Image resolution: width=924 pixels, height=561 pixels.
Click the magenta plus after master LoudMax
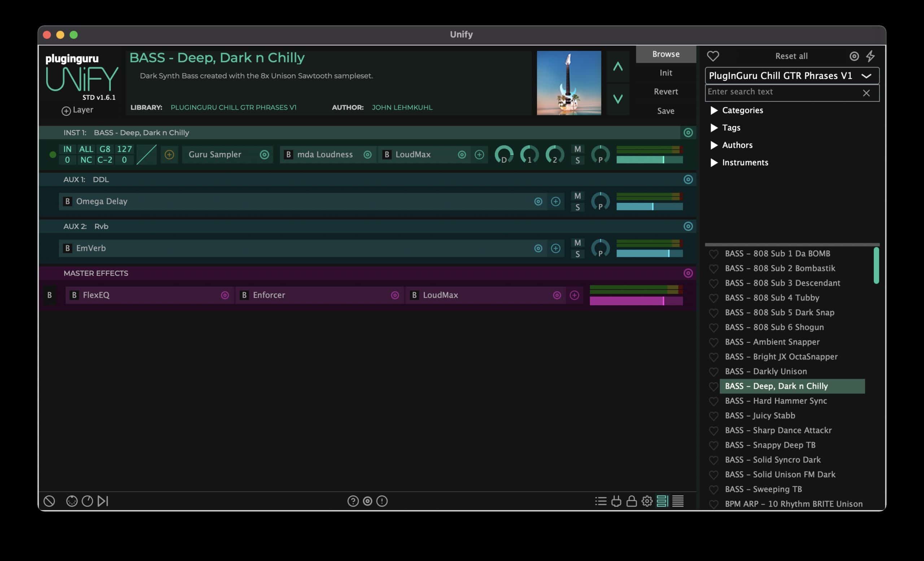574,295
